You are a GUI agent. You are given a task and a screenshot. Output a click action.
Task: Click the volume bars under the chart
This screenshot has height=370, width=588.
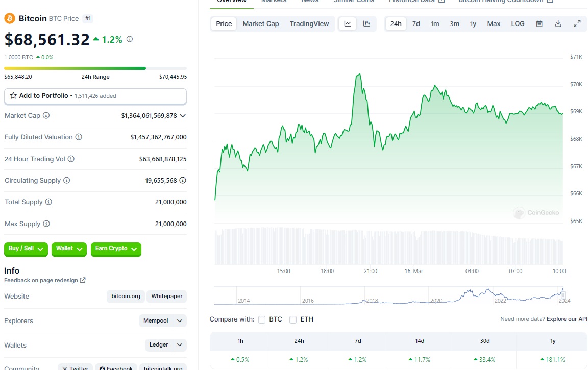point(389,246)
